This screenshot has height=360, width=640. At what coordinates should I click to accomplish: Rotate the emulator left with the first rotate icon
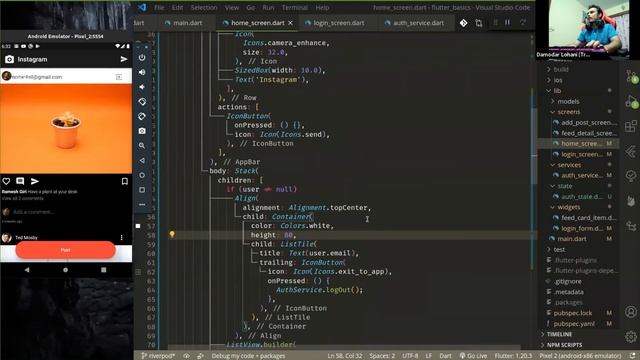[142, 102]
